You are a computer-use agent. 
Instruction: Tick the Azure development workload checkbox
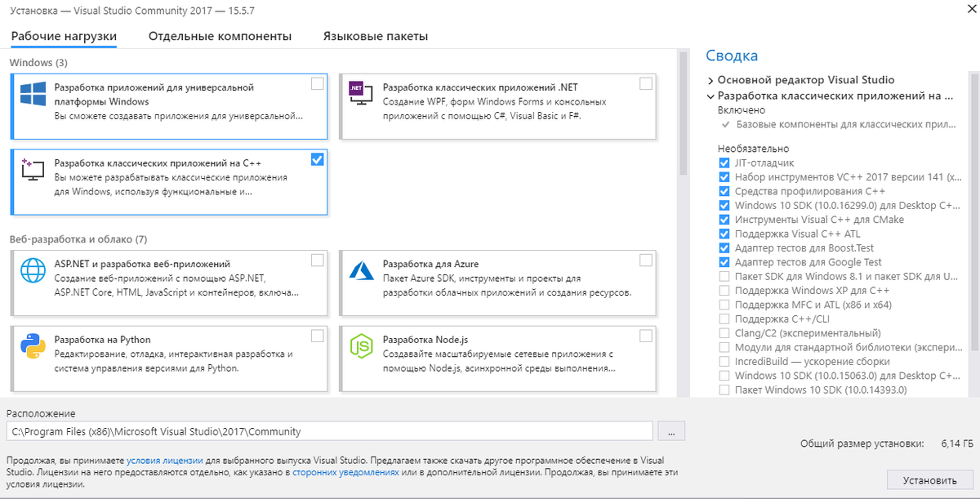(645, 261)
